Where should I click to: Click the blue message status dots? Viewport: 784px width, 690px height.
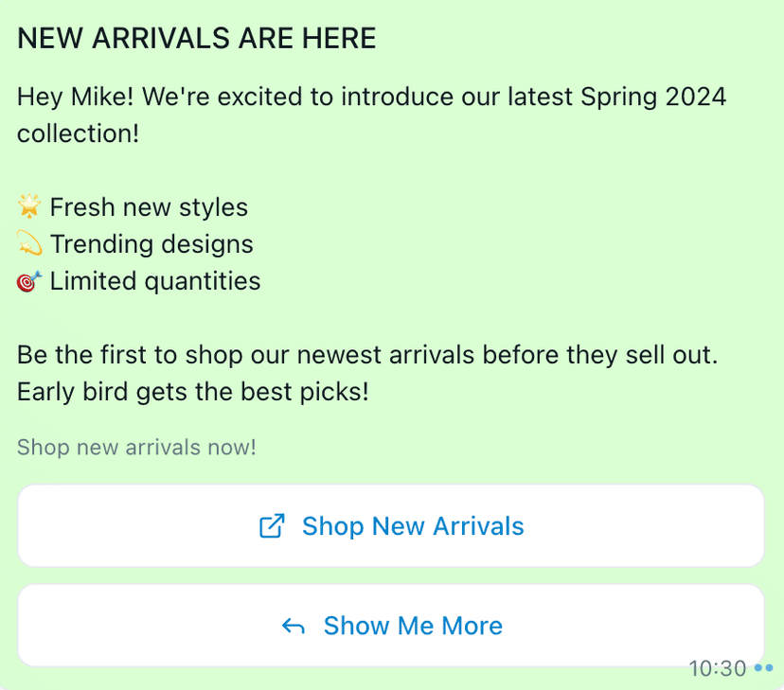click(x=764, y=668)
